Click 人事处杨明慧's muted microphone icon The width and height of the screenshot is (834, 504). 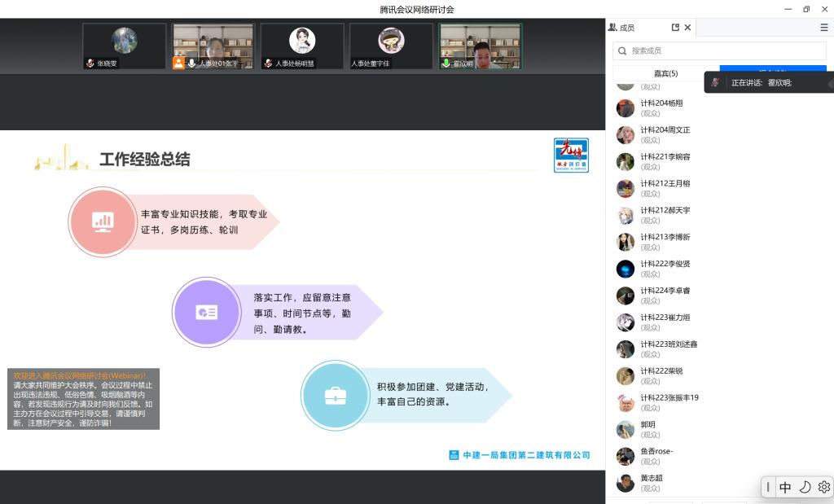tap(268, 63)
